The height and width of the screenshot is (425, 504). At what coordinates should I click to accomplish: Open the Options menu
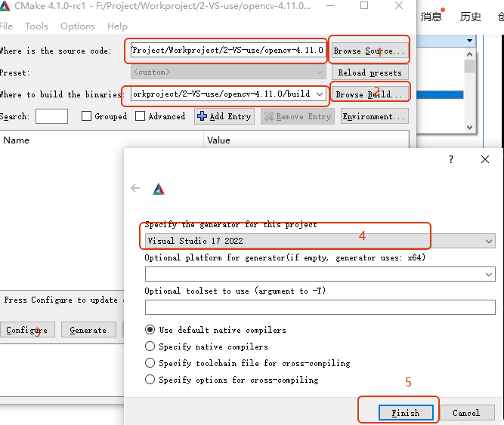tap(78, 26)
